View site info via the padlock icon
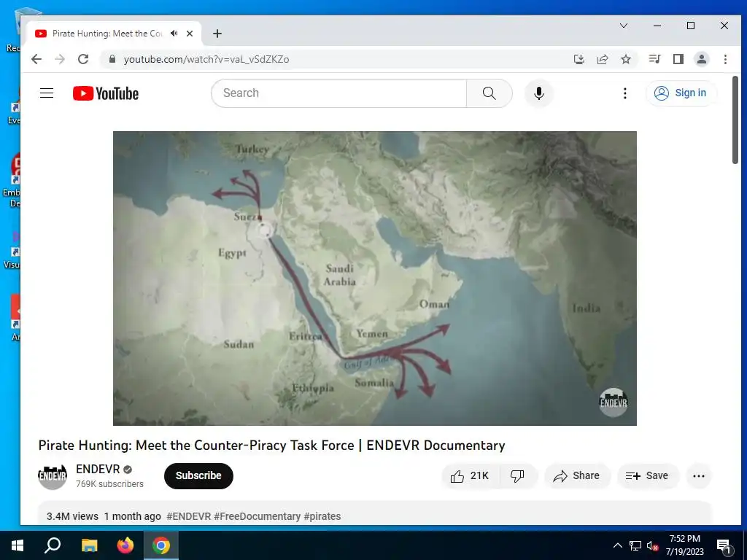The width and height of the screenshot is (747, 560). [112, 59]
